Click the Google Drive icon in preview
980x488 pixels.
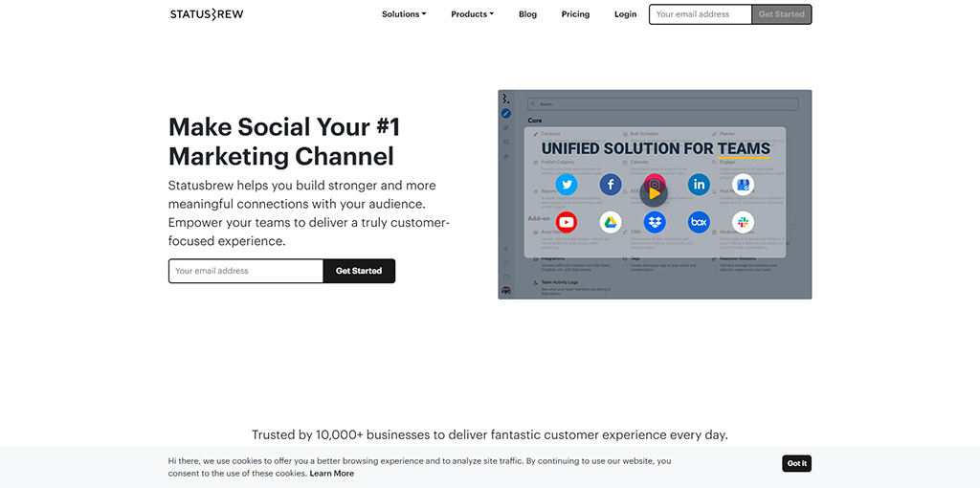pos(611,222)
